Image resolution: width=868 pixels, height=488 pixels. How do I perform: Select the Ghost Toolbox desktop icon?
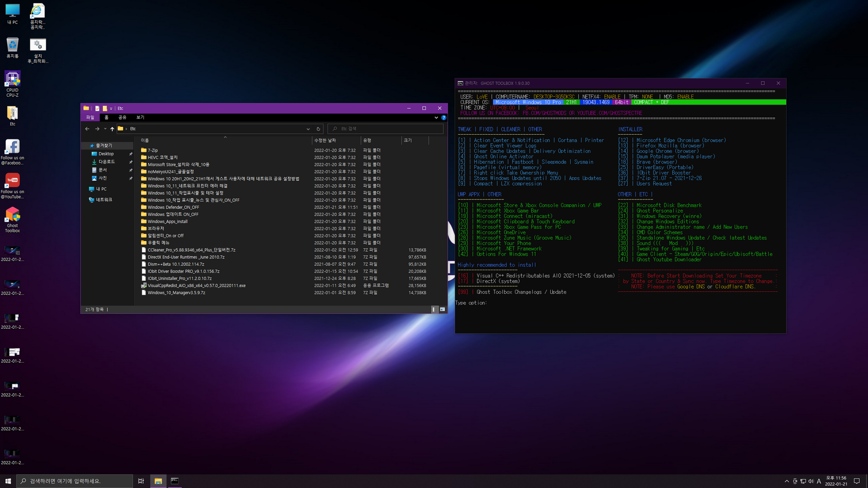pos(12,220)
